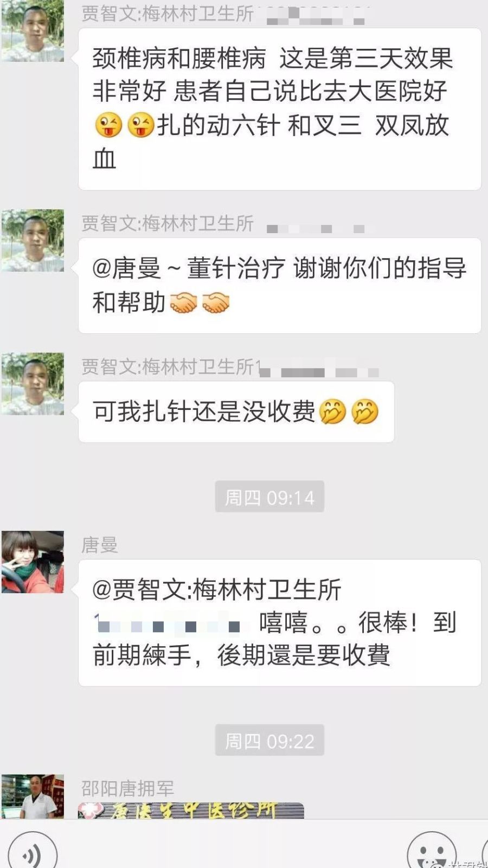Viewport: 488px width, 868px height.
Task: Tap 邵阳唐拥军's avatar picture
Action: 33,796
